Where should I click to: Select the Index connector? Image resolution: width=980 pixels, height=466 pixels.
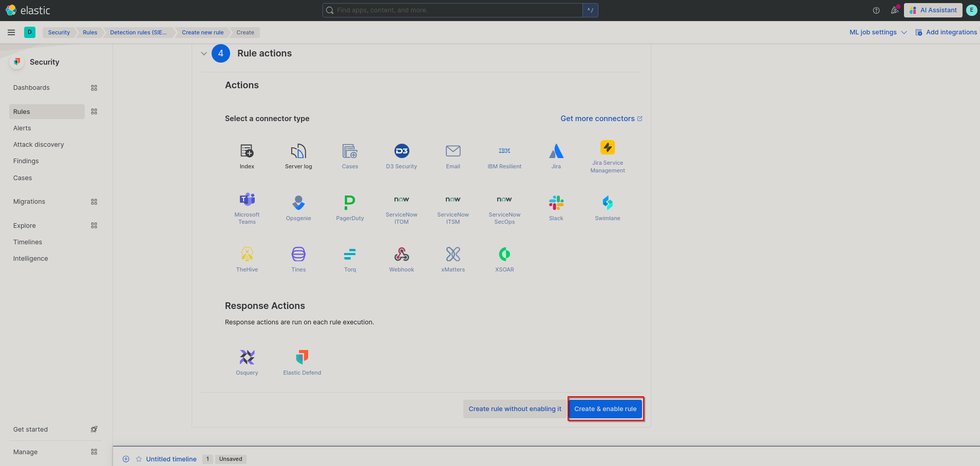click(247, 156)
